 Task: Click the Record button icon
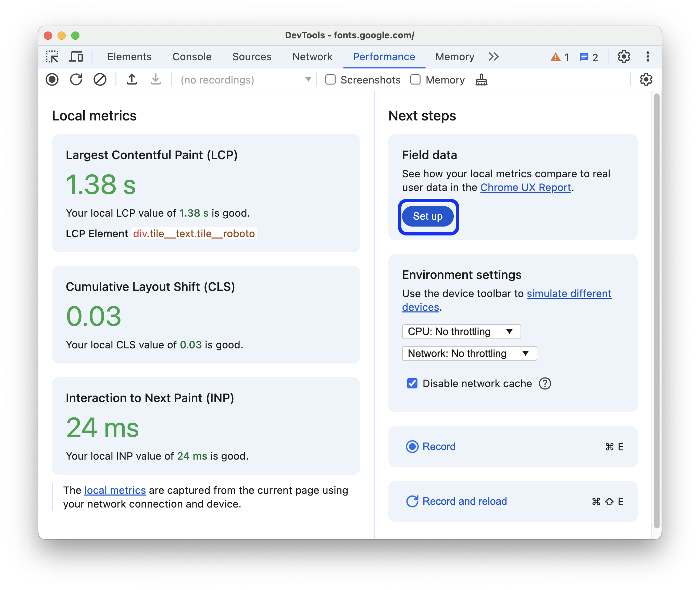[x=410, y=446]
